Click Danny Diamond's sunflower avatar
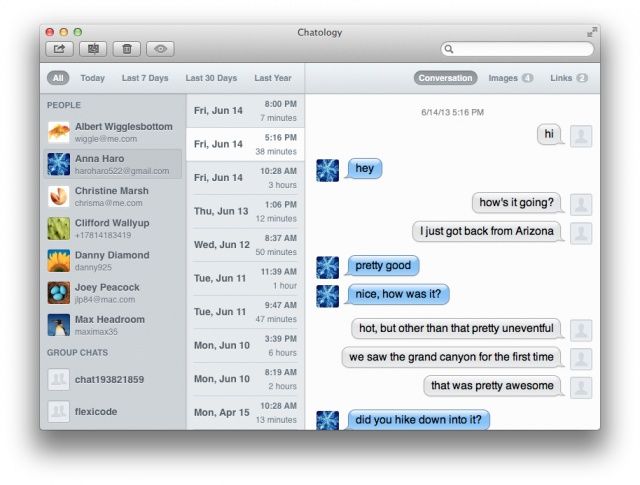The width and height of the screenshot is (640, 485). click(58, 261)
